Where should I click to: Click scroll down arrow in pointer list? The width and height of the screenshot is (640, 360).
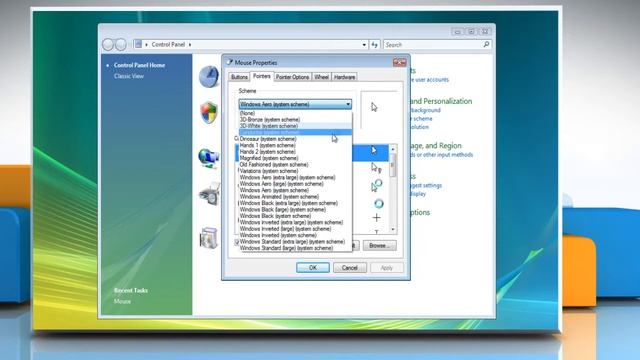pos(393,230)
